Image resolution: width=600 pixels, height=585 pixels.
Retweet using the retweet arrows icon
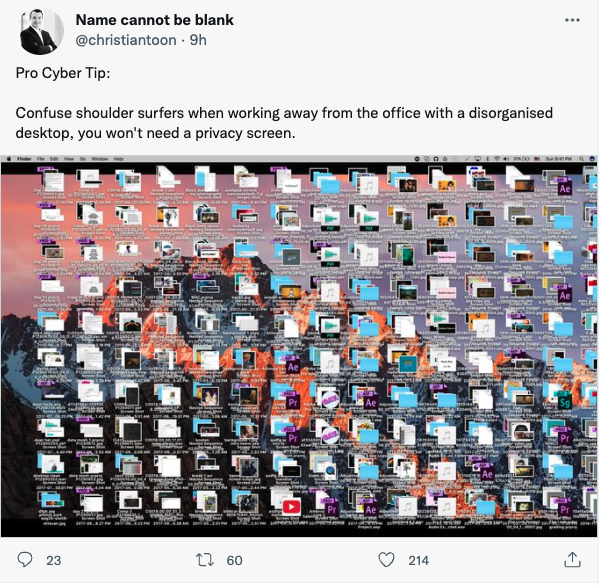pos(205,560)
